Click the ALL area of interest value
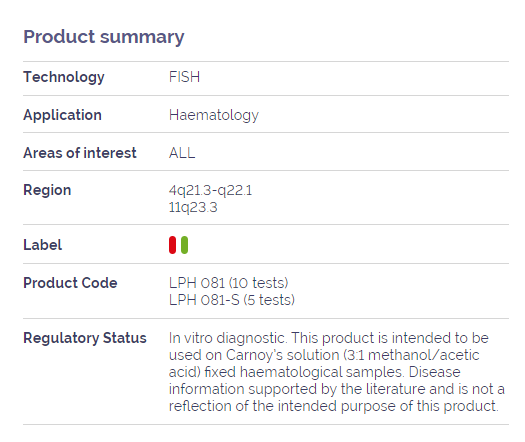The image size is (525, 442). 182,153
